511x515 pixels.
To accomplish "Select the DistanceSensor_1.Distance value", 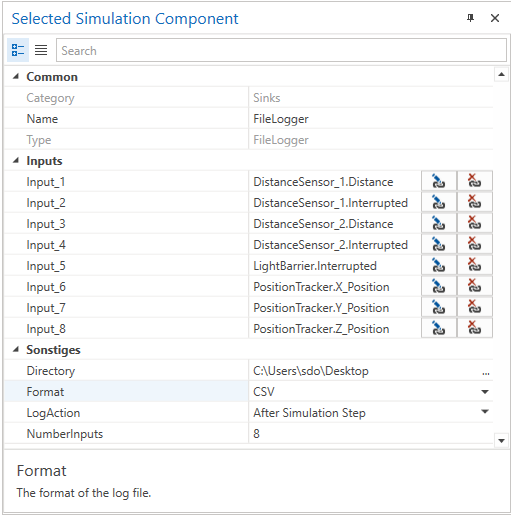I will pos(323,182).
